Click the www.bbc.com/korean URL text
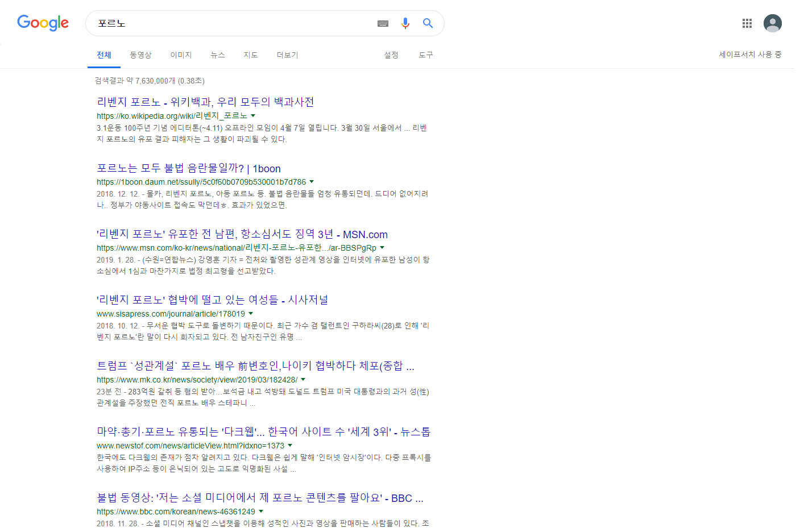 coord(176,512)
